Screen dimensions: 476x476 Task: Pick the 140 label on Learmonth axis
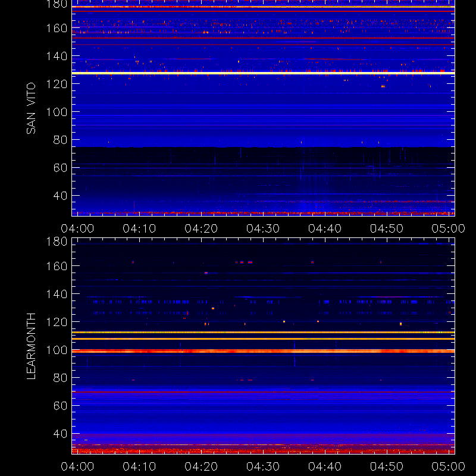[x=57, y=294]
